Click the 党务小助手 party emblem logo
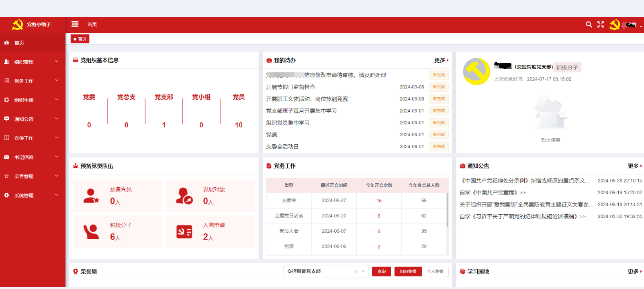 [x=17, y=25]
